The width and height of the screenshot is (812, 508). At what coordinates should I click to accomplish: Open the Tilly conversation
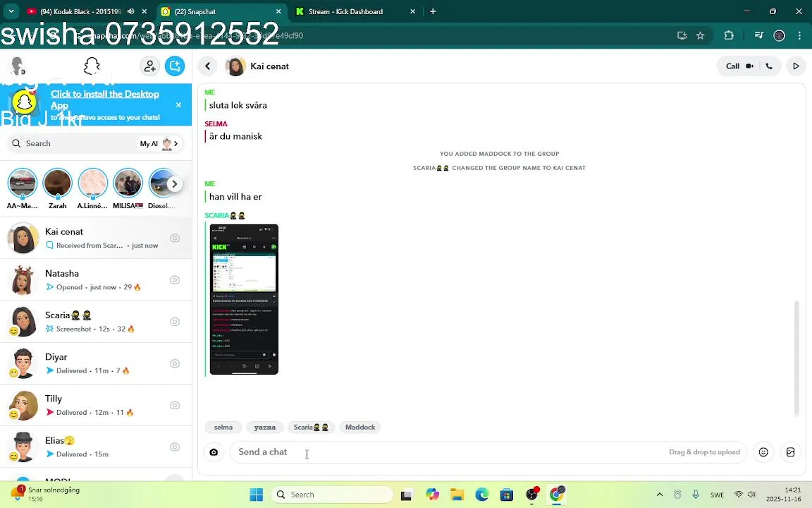96,406
